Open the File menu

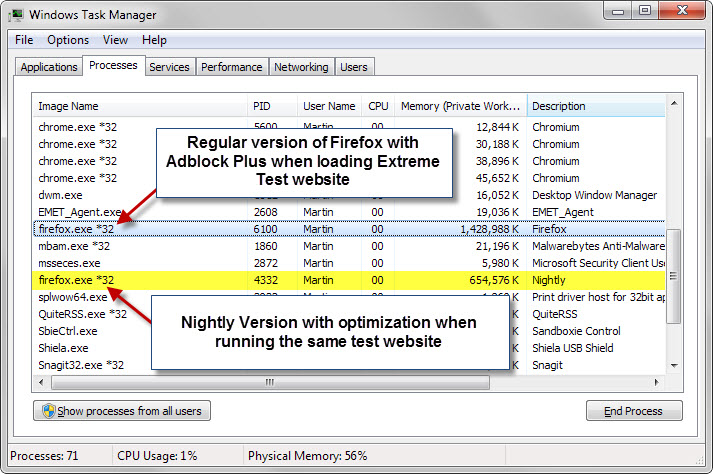coord(24,40)
